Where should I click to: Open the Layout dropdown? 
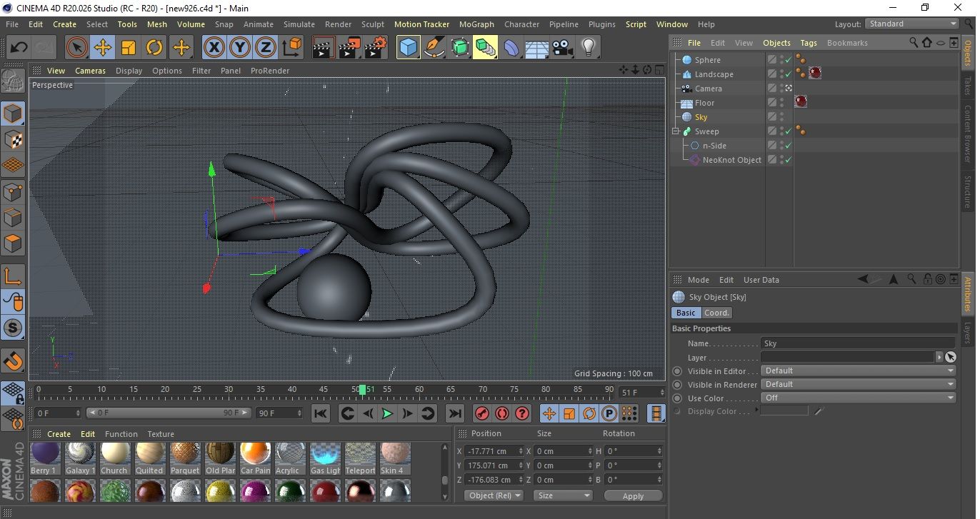point(911,24)
